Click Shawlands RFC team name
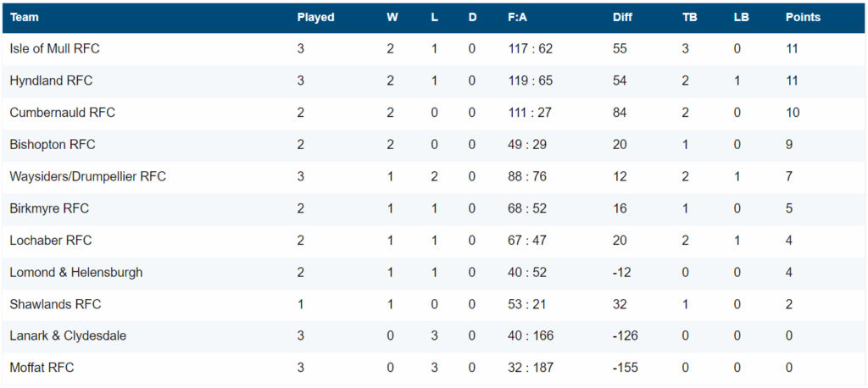Screen dimensions: 868x388 click(55, 304)
